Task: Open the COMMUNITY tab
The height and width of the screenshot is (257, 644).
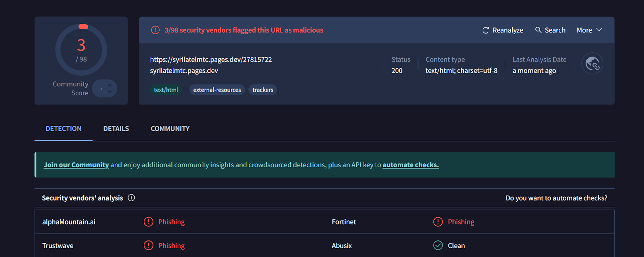Action: coord(170,129)
